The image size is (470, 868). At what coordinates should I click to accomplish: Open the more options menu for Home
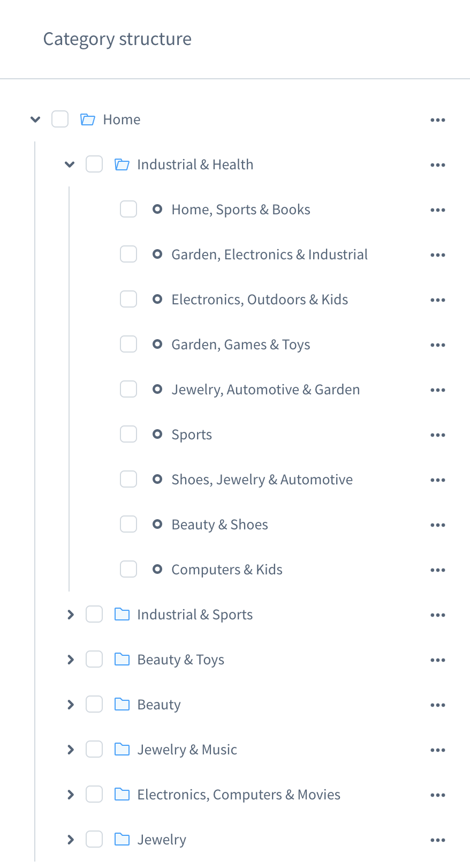[x=438, y=119]
